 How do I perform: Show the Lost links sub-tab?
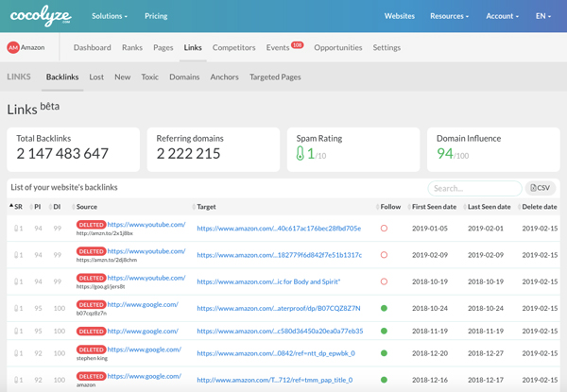pos(96,77)
